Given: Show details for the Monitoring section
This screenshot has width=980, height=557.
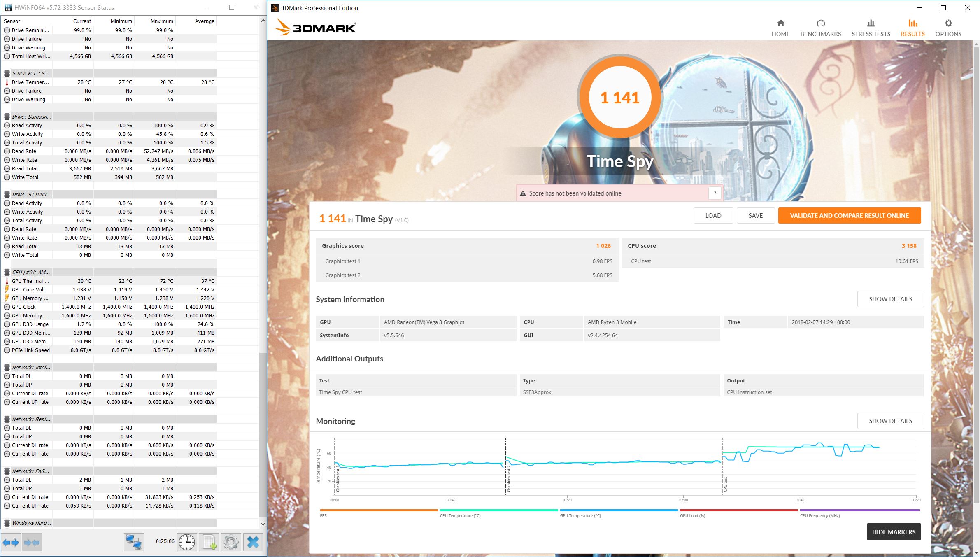Looking at the screenshot, I should pos(890,421).
